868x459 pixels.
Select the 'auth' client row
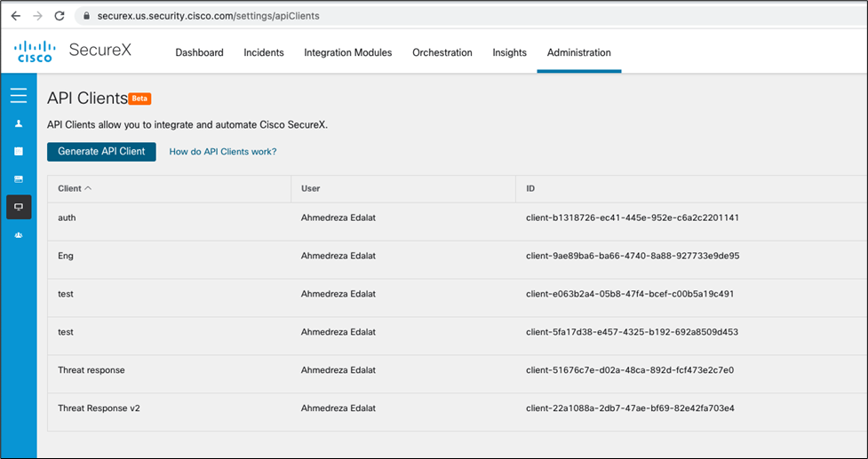(458, 222)
